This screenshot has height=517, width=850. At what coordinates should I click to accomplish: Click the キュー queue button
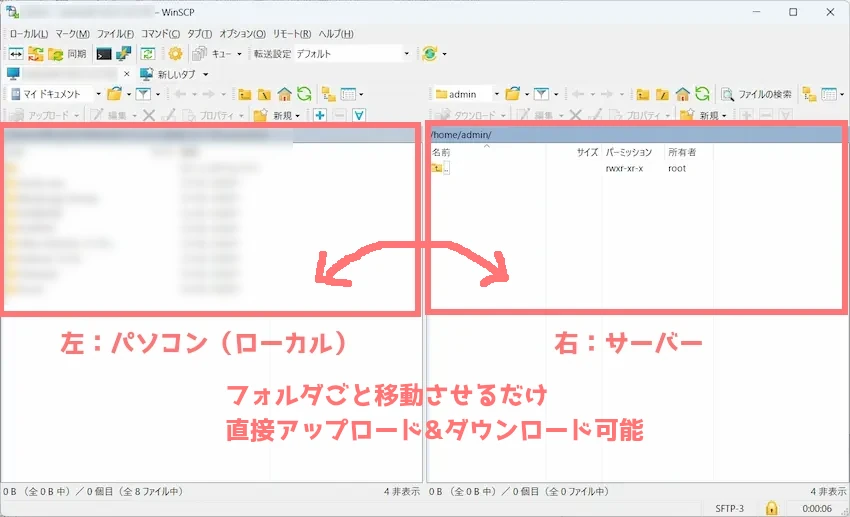[x=212, y=54]
